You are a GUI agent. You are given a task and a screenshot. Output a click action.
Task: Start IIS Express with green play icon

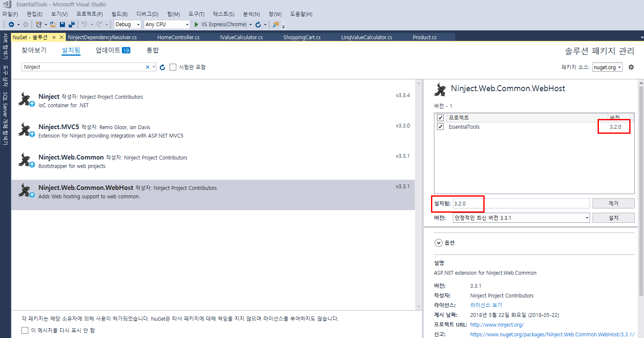[x=197, y=24]
